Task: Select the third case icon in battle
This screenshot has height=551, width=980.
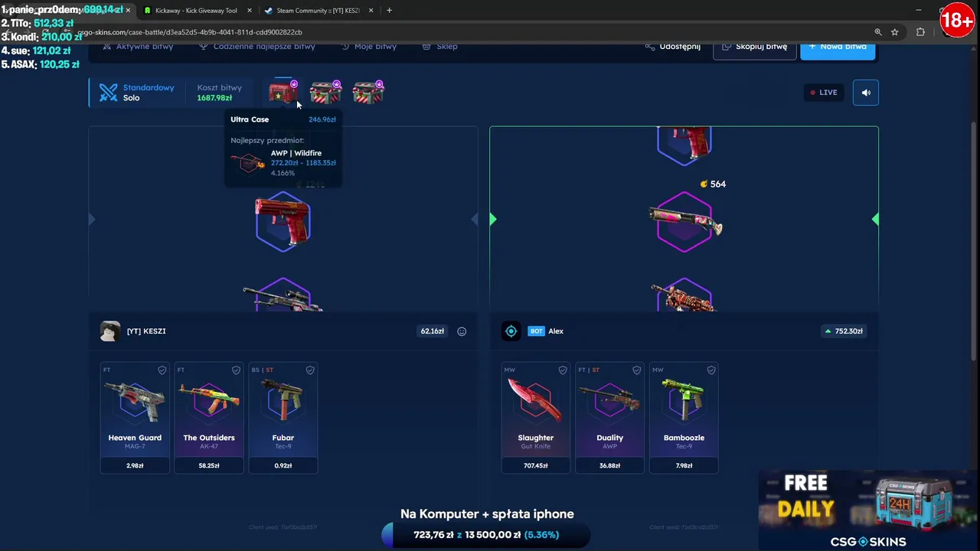Action: click(x=368, y=93)
